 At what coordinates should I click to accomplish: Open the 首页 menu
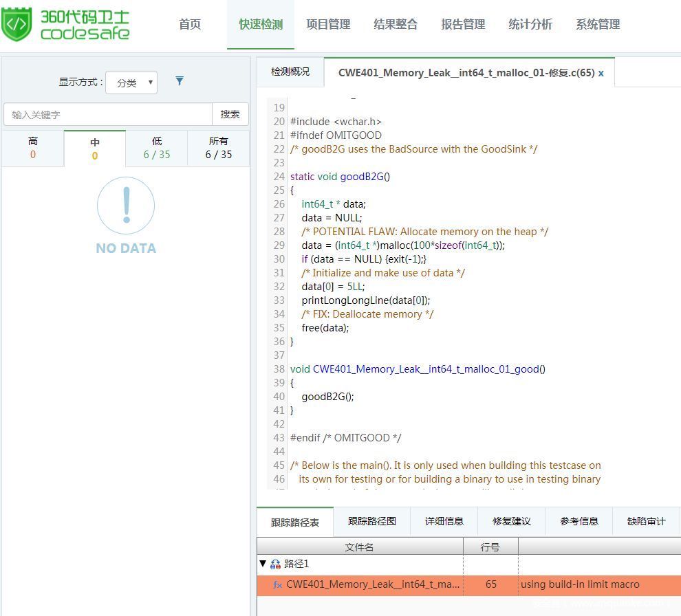[190, 25]
